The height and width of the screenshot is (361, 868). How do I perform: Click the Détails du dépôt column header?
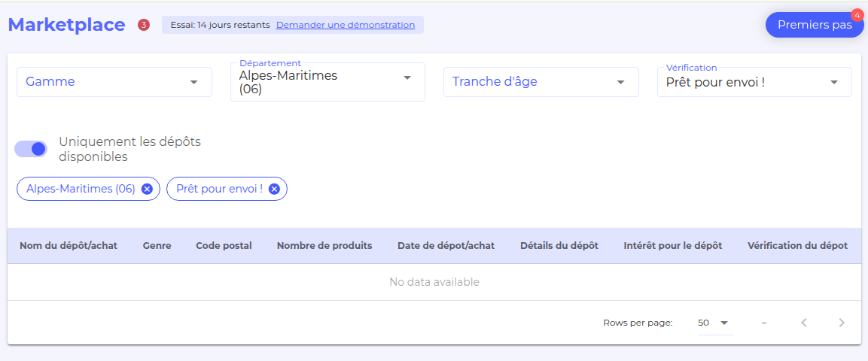click(x=559, y=245)
